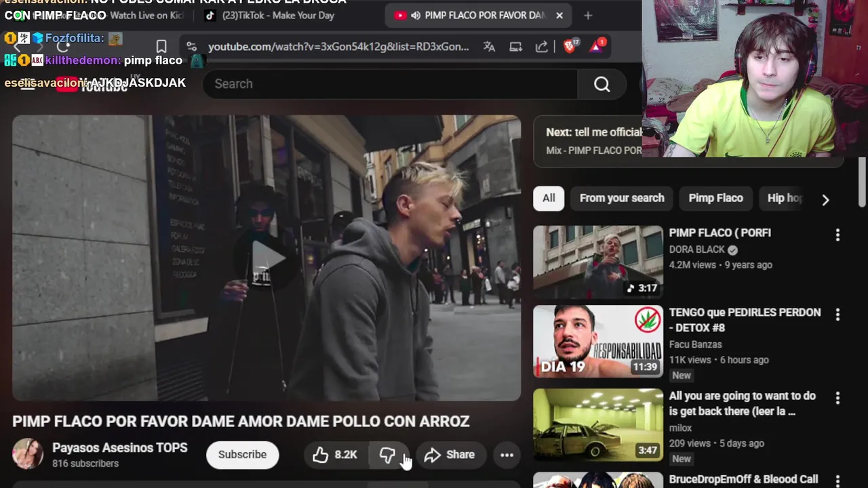Screen dimensions: 868x488
Task: Click the YouTube search magnifier button
Action: coord(602,83)
